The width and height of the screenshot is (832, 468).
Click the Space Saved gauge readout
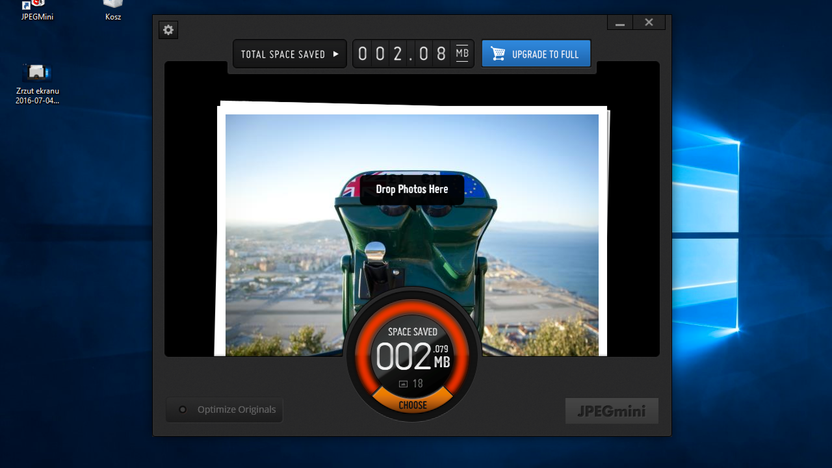point(413,355)
